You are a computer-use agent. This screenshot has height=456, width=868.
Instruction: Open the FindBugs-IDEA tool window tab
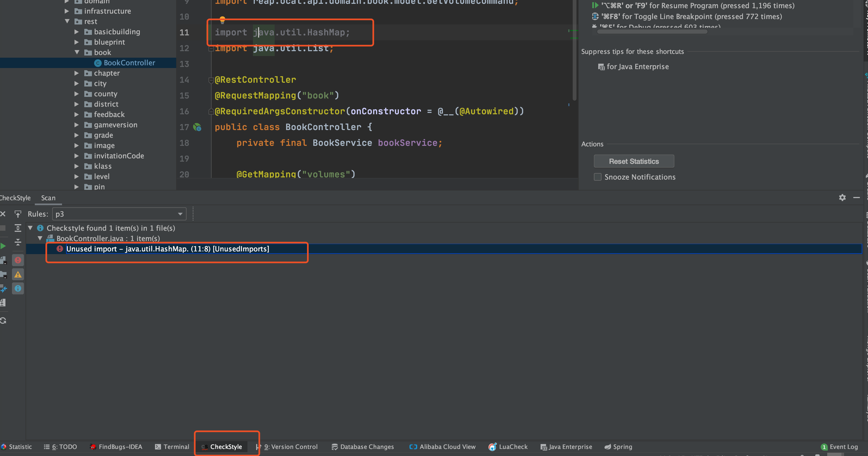tap(116, 446)
